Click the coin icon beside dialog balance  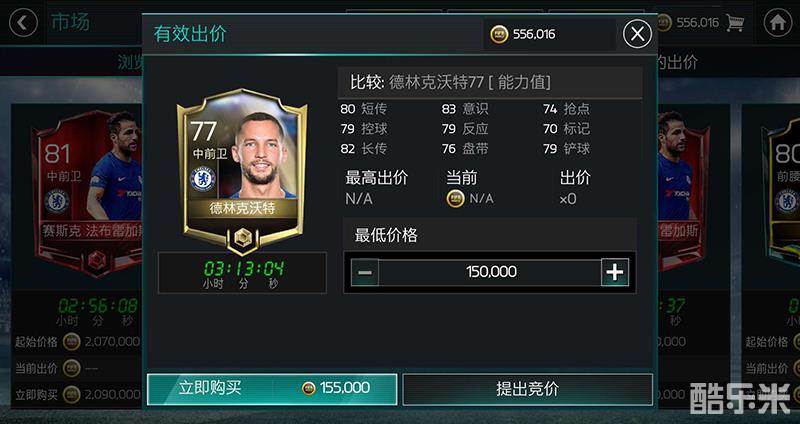[499, 35]
